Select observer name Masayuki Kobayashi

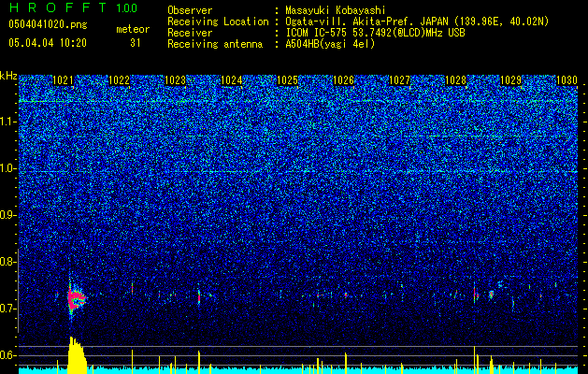[x=336, y=10]
